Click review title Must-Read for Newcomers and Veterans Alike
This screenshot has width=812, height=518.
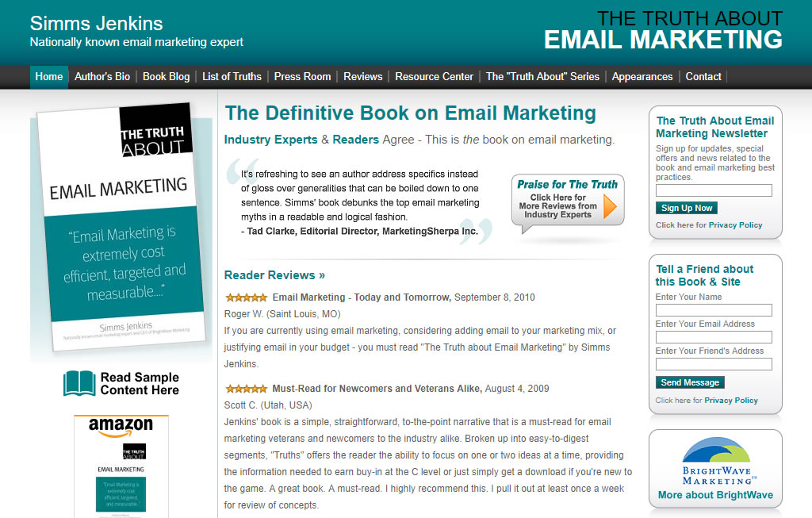click(377, 389)
